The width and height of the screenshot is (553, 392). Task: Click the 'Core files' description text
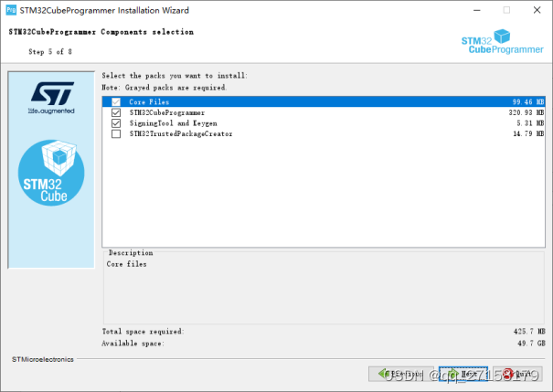coord(127,264)
